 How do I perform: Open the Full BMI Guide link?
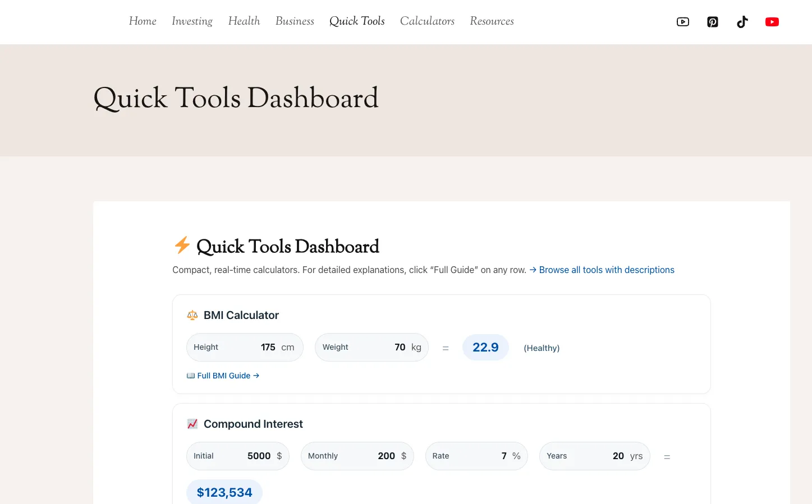pos(223,376)
